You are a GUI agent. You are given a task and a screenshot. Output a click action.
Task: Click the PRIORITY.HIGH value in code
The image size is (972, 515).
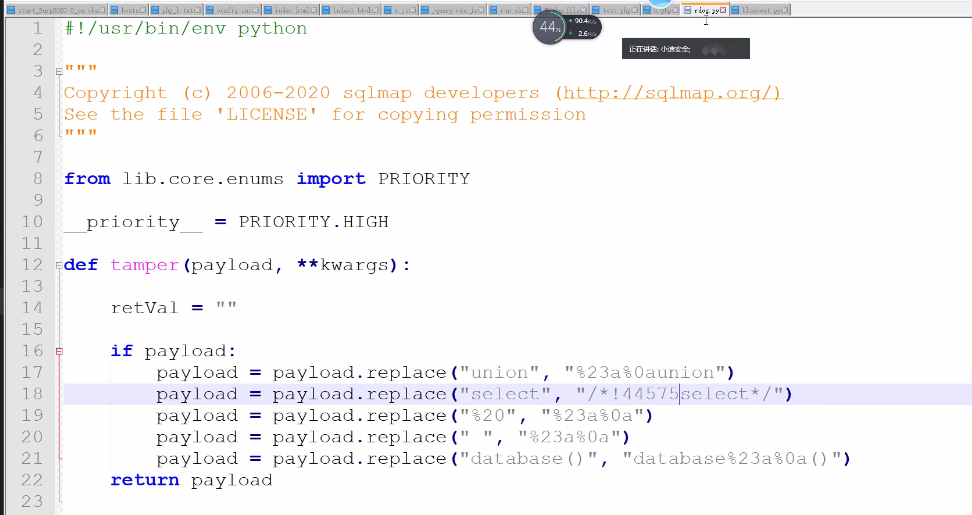click(x=313, y=221)
